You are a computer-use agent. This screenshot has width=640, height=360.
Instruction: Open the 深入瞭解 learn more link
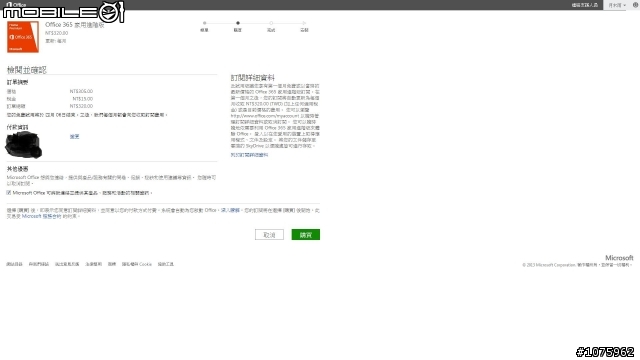(x=230, y=211)
